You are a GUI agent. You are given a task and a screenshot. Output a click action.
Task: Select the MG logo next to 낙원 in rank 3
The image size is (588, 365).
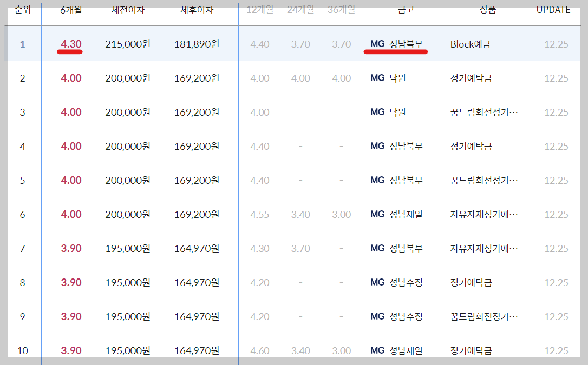pos(377,112)
